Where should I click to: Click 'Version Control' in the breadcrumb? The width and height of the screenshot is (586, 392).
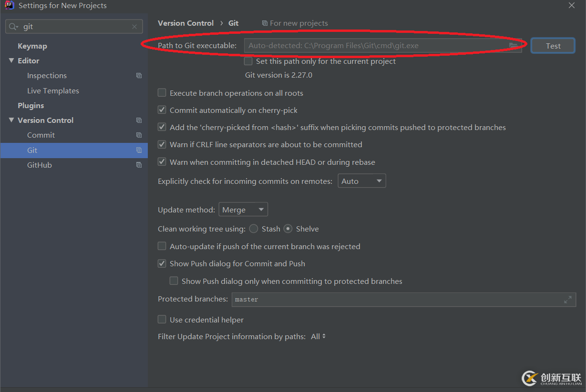point(186,23)
